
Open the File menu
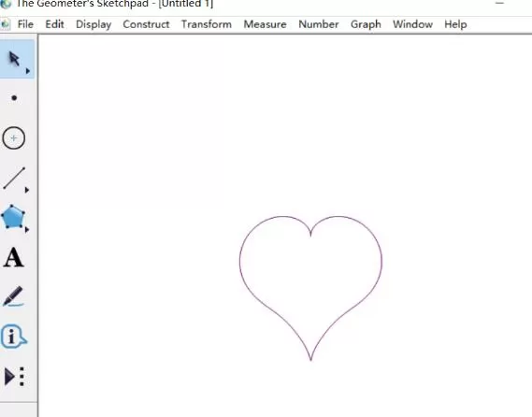25,24
